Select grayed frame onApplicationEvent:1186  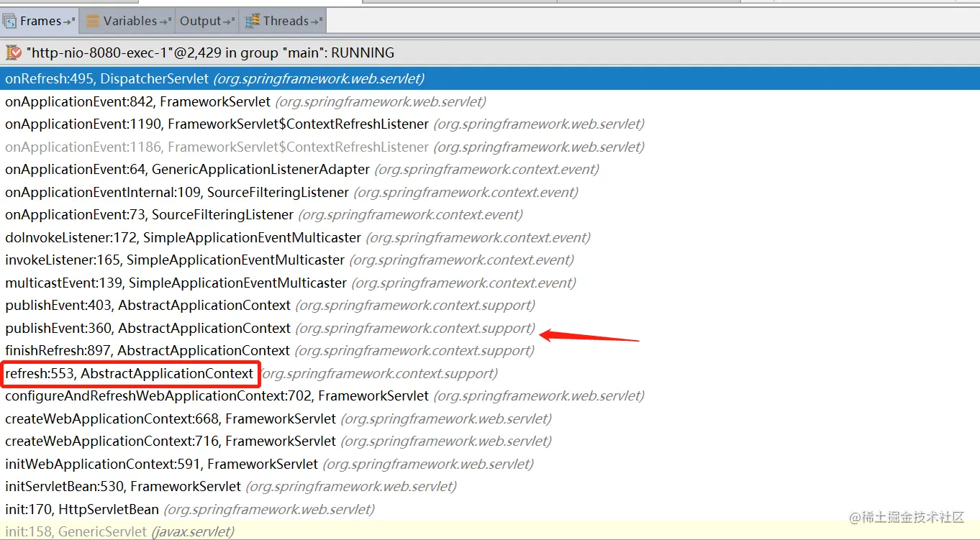tap(490, 147)
